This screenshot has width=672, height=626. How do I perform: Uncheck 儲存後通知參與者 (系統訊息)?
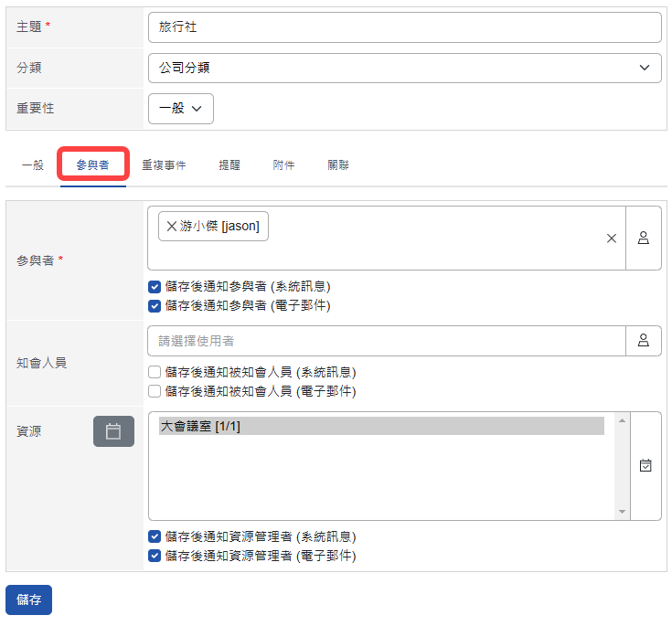(x=155, y=286)
